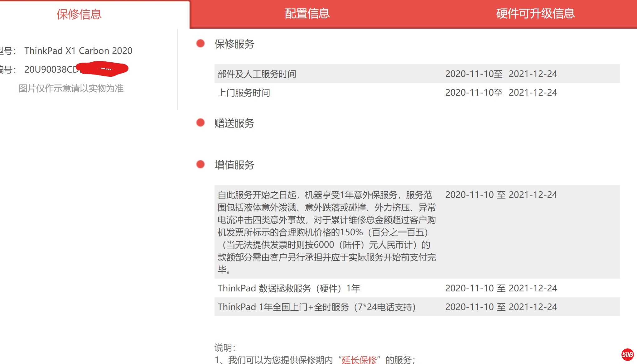Image resolution: width=637 pixels, height=364 pixels.
Task: Click the 51NB round logo icon
Action: point(627,354)
